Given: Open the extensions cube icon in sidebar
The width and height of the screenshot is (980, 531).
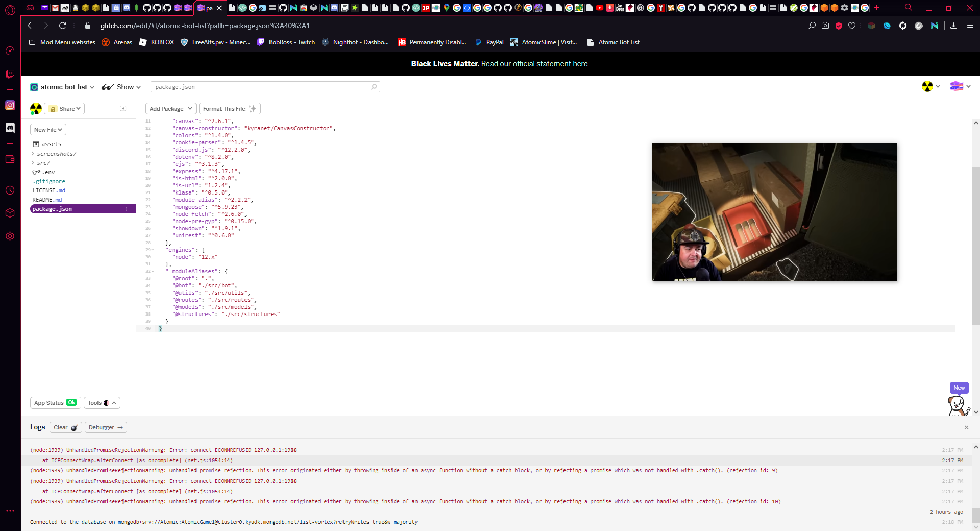Looking at the screenshot, I should click(10, 213).
